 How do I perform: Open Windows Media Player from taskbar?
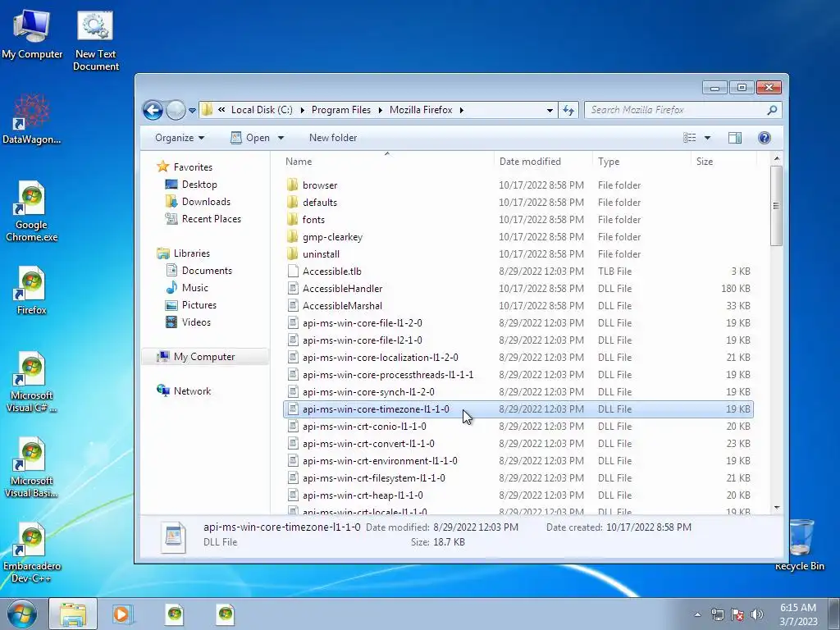(x=121, y=614)
